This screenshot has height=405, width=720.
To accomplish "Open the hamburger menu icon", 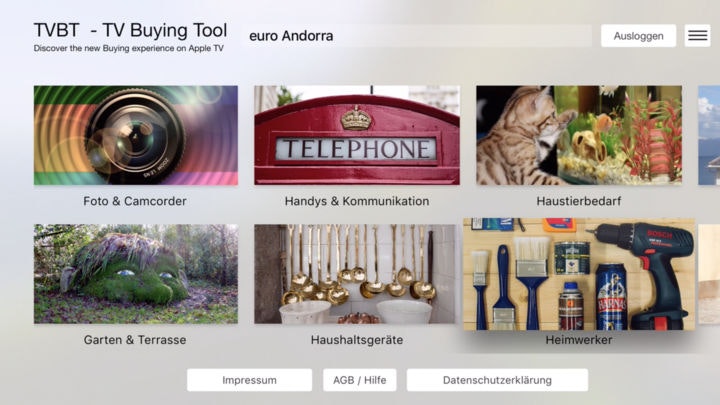I will tap(698, 35).
